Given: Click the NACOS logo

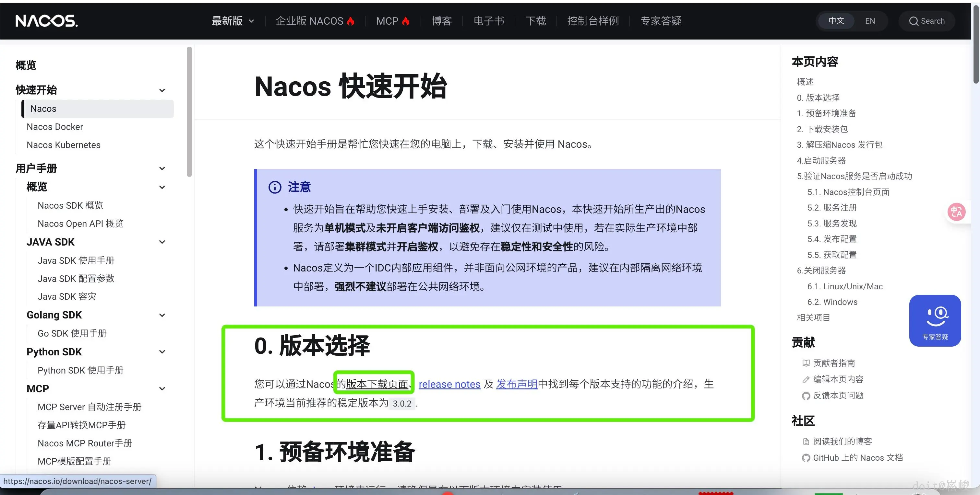Looking at the screenshot, I should (46, 21).
